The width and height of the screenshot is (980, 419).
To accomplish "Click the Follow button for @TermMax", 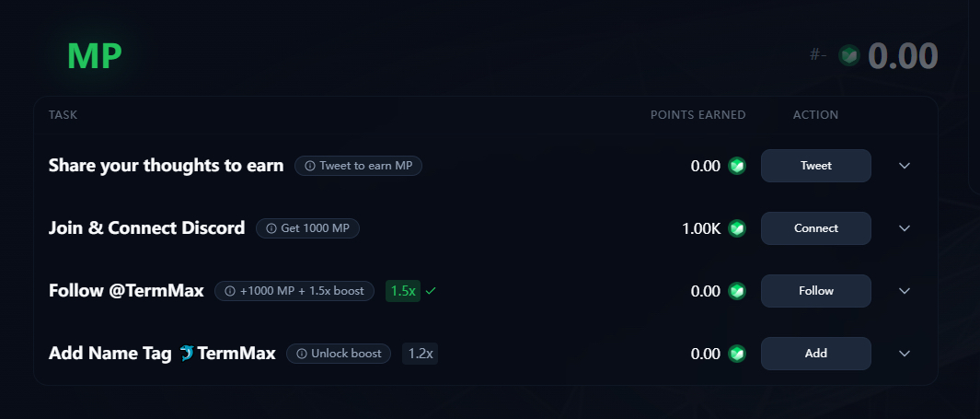I will (x=815, y=291).
